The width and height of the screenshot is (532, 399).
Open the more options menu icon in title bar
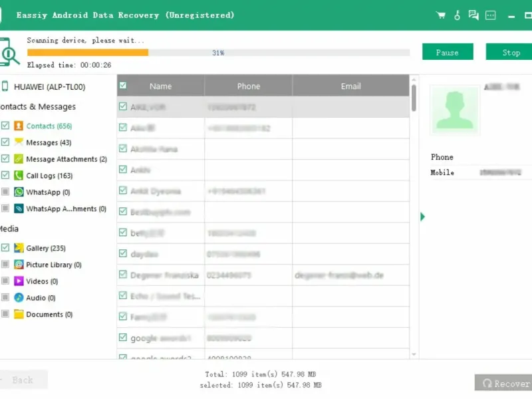(x=491, y=15)
